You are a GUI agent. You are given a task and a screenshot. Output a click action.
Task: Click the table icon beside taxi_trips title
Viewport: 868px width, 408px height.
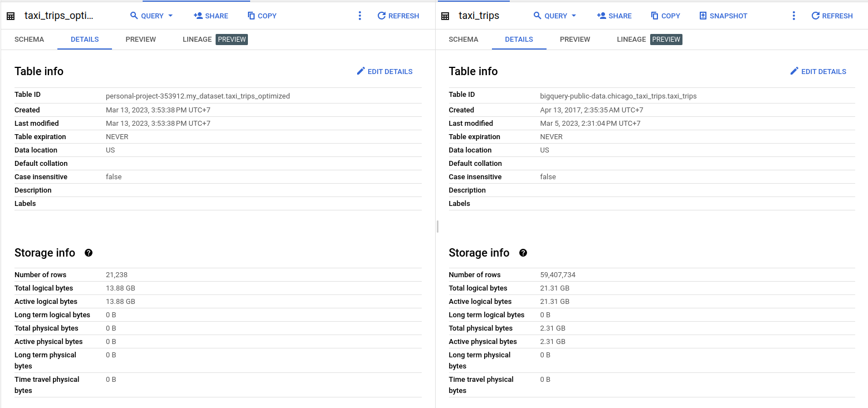[445, 16]
